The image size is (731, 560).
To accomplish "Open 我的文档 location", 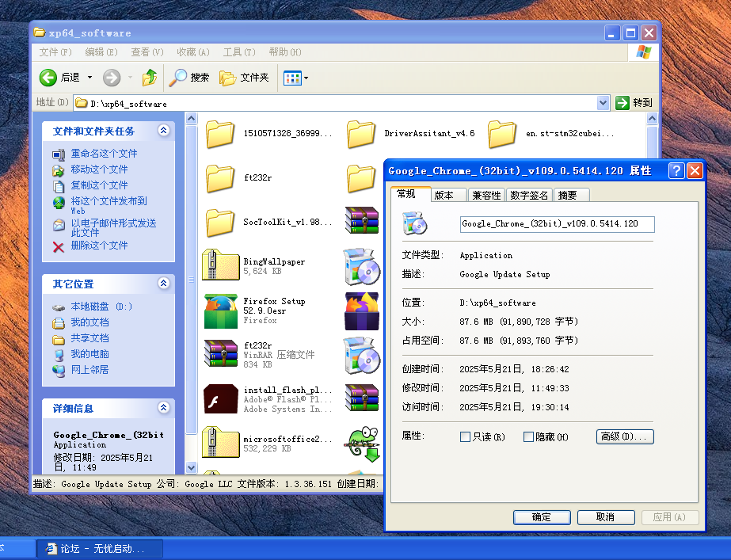I will pyautogui.click(x=89, y=322).
